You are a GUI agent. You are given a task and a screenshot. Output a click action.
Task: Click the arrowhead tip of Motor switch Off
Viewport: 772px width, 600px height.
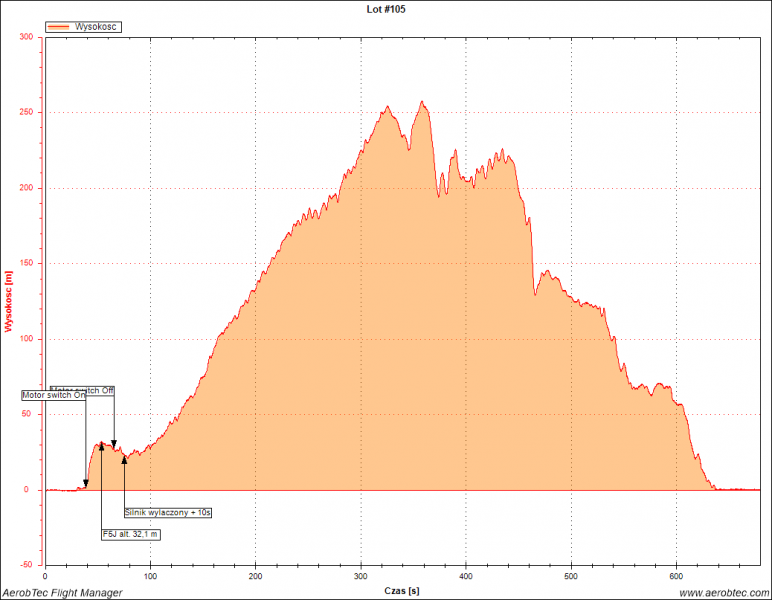tap(114, 446)
